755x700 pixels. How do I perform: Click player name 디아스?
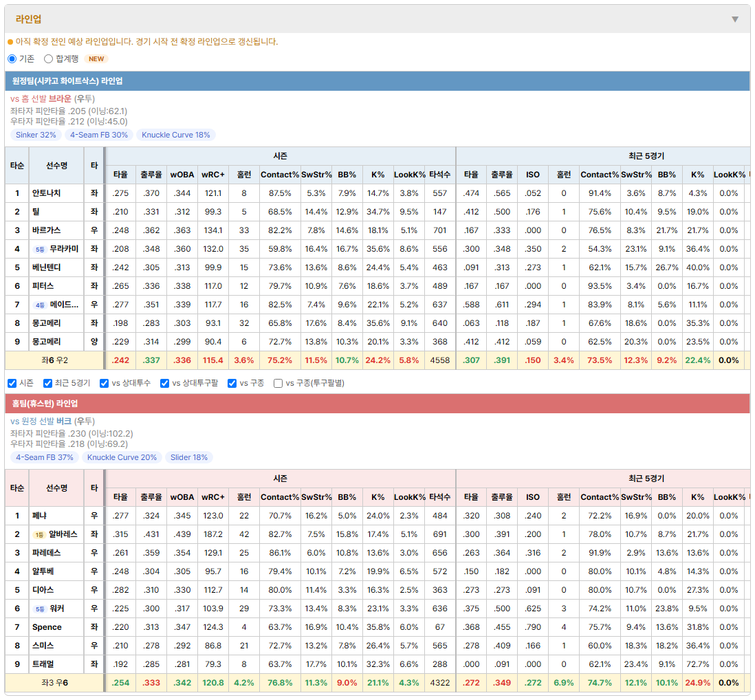tap(43, 590)
